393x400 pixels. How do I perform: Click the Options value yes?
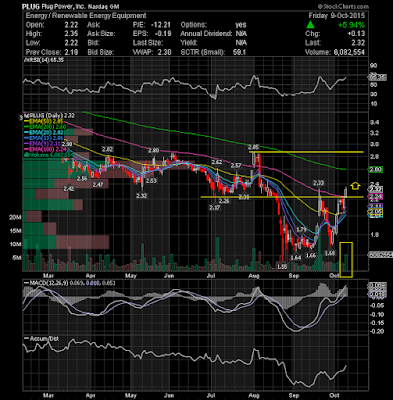coord(241,25)
